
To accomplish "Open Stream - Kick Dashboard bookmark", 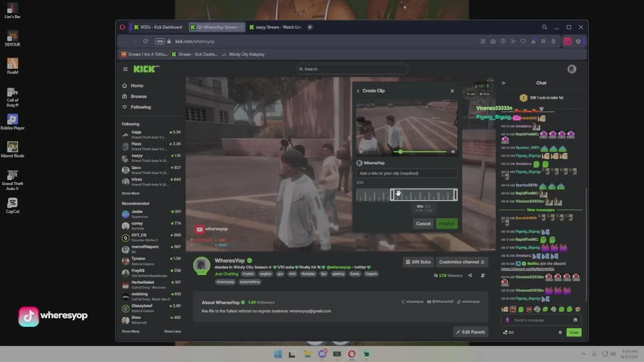I will [195, 54].
